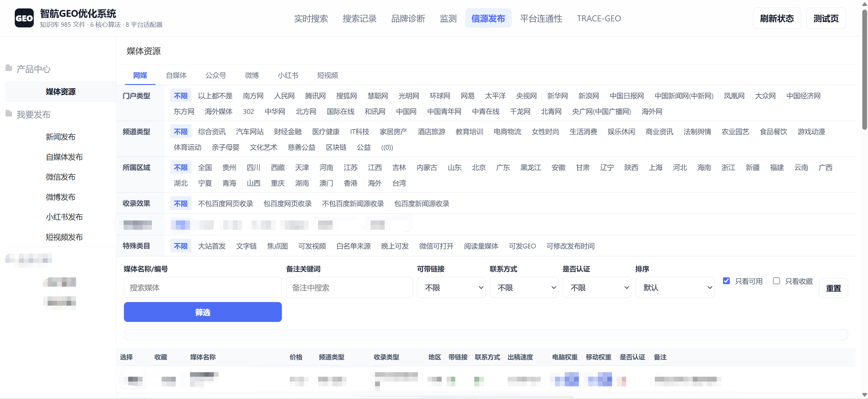
Task: Click the 产品中心 folder icon
Action: point(9,68)
